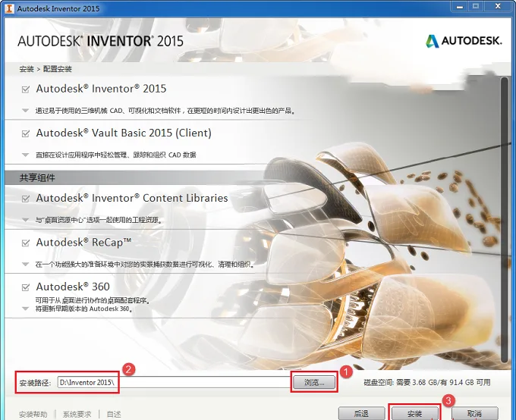
Task: Expand the Autodesk Inventor 2015 options arrow
Action: 25,111
